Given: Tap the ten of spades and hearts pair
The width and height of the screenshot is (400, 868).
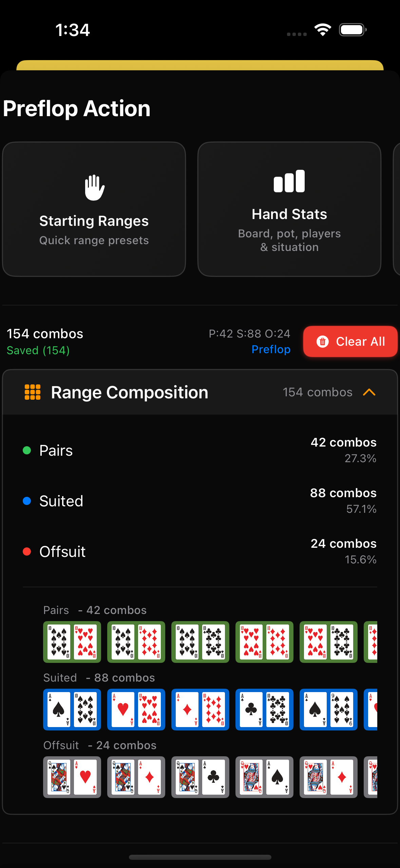Looking at the screenshot, I should 72,642.
